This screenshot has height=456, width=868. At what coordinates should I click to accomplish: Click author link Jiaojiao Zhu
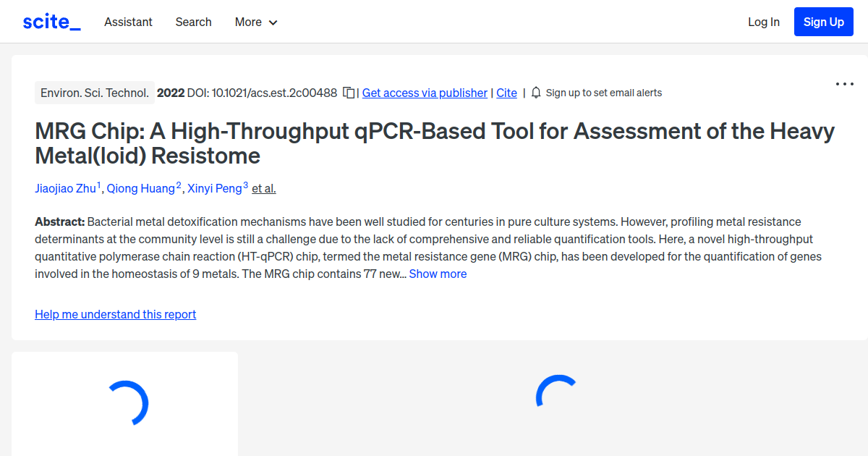[x=66, y=188]
